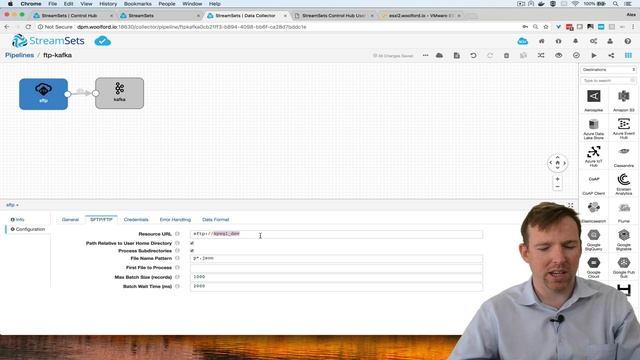640x360 pixels.
Task: Zoom out the canvas with minus
Action: (558, 187)
